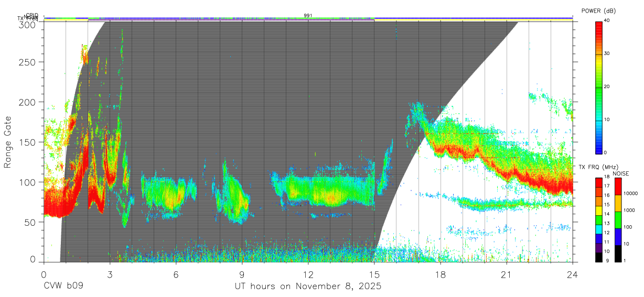Viewport: 644px width, 297px height.
Task: Click the POWER (dB) gradient colorbar
Action: tap(598, 87)
